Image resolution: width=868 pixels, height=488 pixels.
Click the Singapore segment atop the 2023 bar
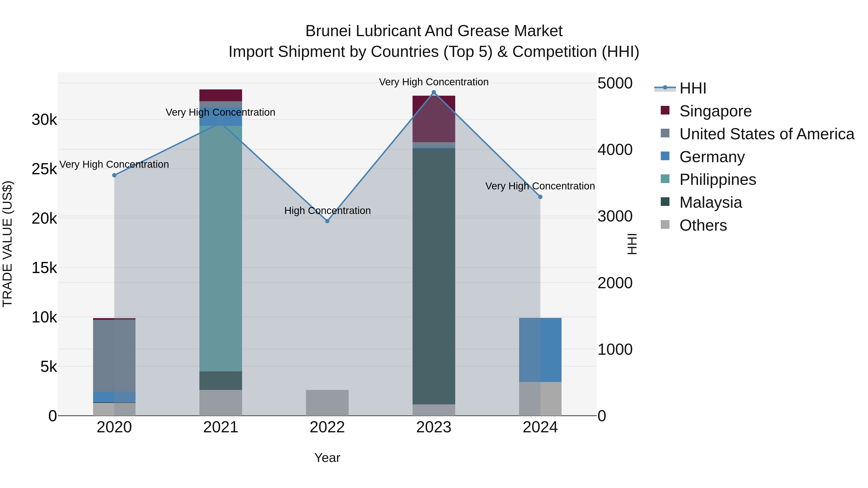click(x=434, y=119)
